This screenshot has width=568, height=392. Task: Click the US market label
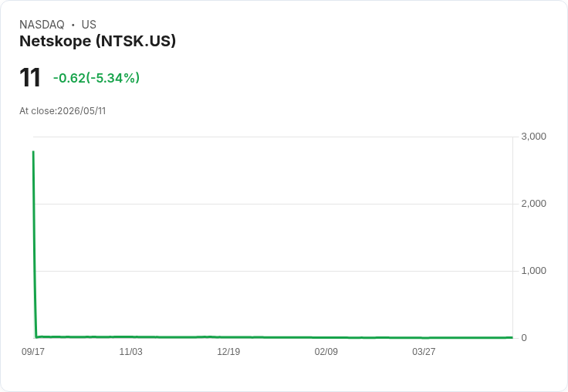89,25
